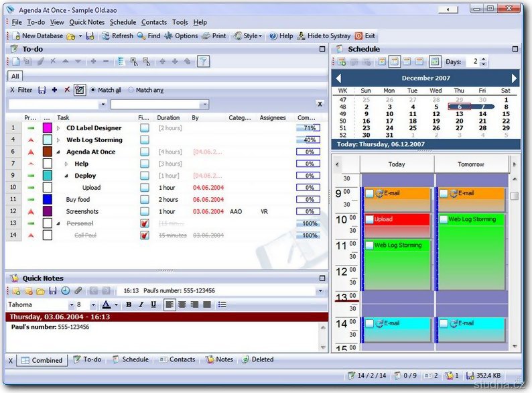The height and width of the screenshot is (393, 532).
Task: Select the Match any radio button
Action: tap(131, 90)
